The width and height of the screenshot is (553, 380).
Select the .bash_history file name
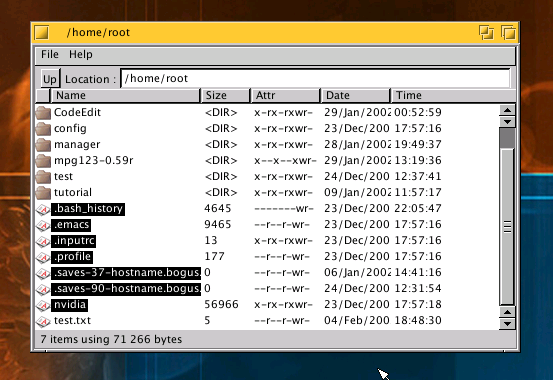coord(88,209)
